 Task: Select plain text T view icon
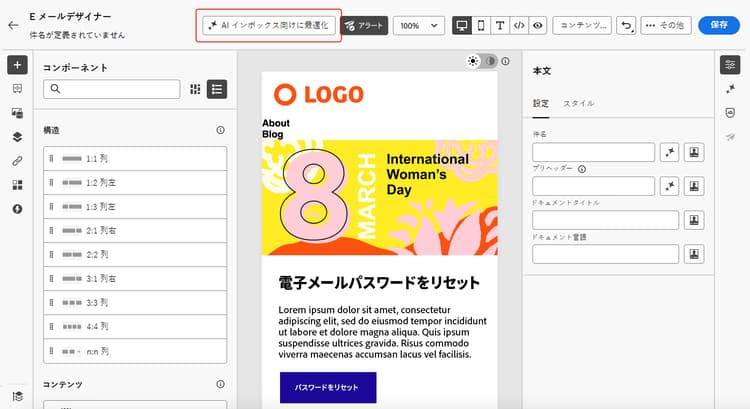pyautogui.click(x=500, y=25)
